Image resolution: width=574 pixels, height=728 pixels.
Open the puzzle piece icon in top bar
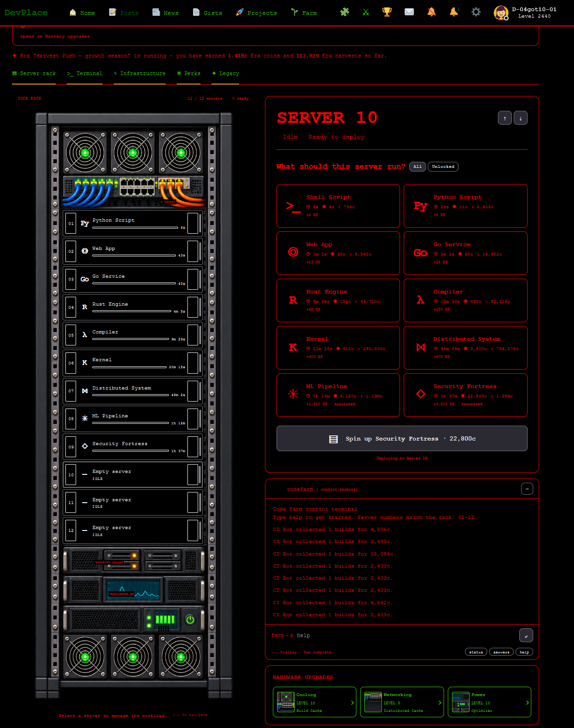pyautogui.click(x=344, y=12)
